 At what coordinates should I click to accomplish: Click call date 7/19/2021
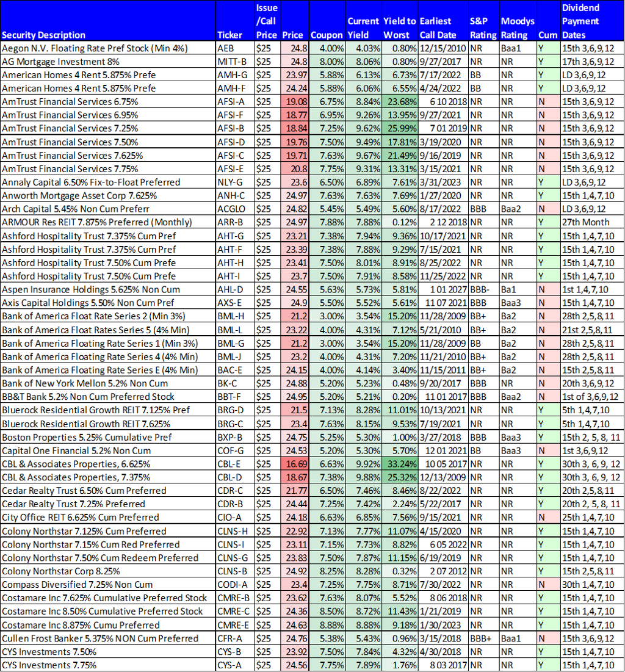[x=443, y=424]
